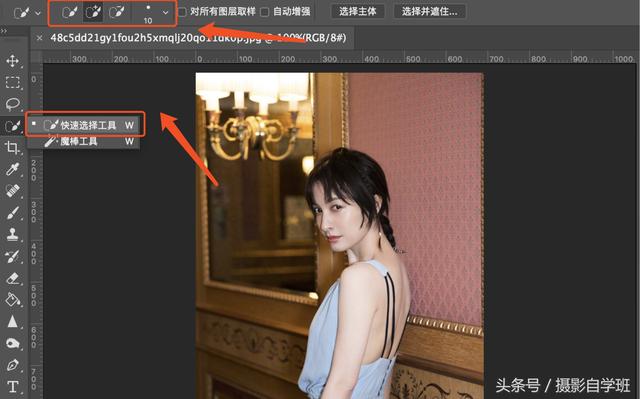
Task: Enable 自动增强 checkbox
Action: pyautogui.click(x=264, y=12)
